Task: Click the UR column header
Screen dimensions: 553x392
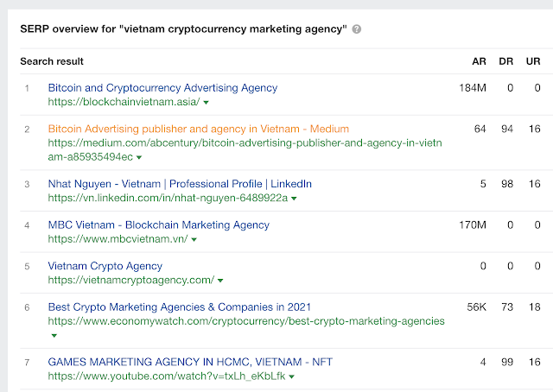Action: coord(535,62)
